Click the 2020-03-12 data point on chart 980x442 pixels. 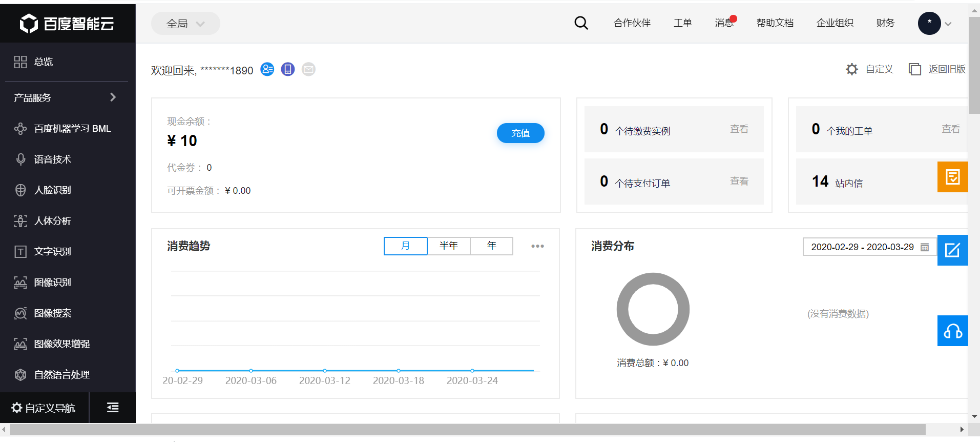pyautogui.click(x=325, y=370)
